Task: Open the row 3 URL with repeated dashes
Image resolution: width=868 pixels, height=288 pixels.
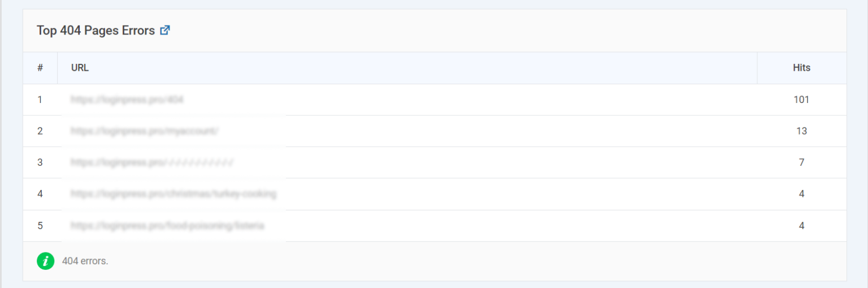Action: pos(152,162)
